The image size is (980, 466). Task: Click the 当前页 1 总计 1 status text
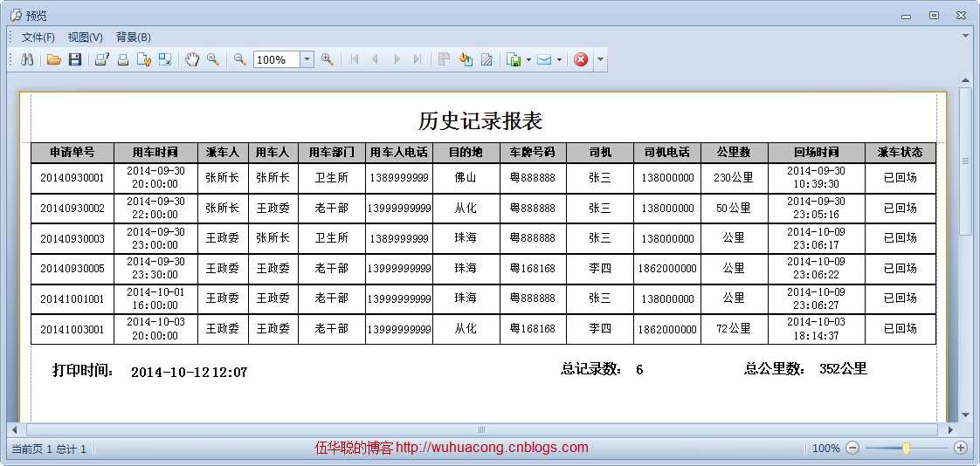(x=49, y=449)
